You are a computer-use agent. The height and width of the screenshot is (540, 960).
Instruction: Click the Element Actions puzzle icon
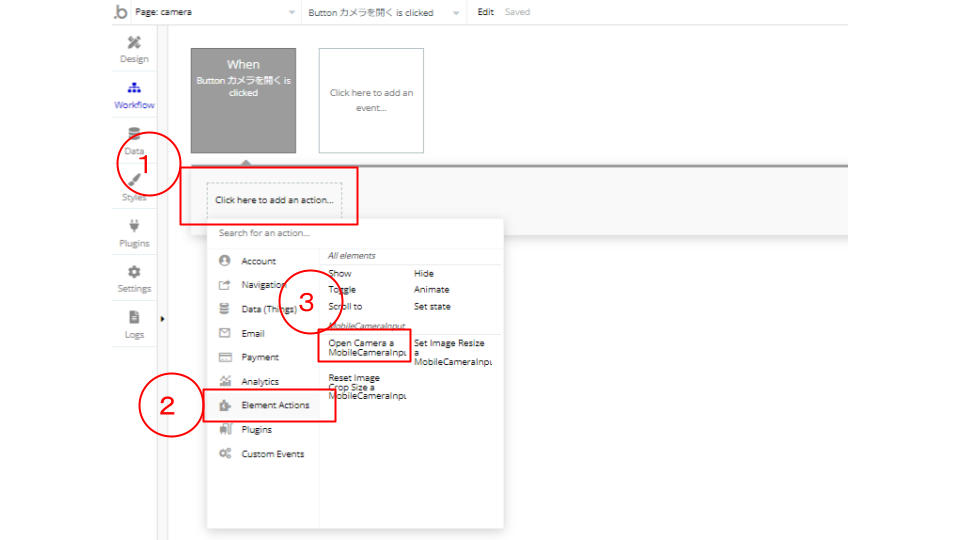tap(225, 405)
